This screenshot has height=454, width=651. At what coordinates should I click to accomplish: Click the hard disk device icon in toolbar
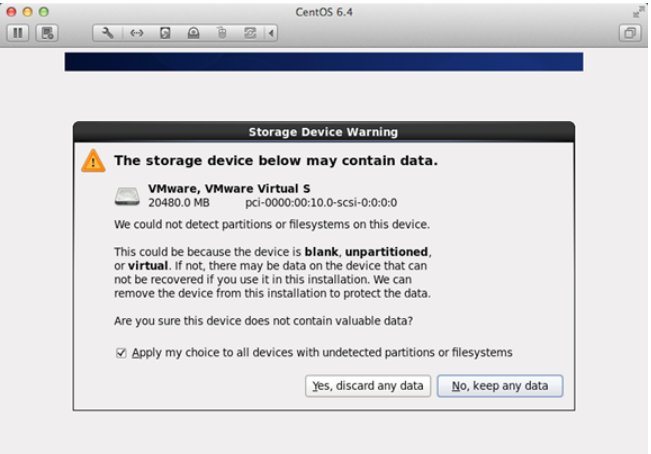pyautogui.click(x=165, y=33)
